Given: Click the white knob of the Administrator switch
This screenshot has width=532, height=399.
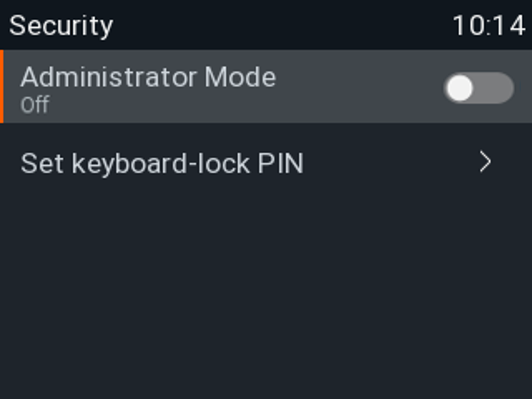Looking at the screenshot, I should (x=460, y=88).
